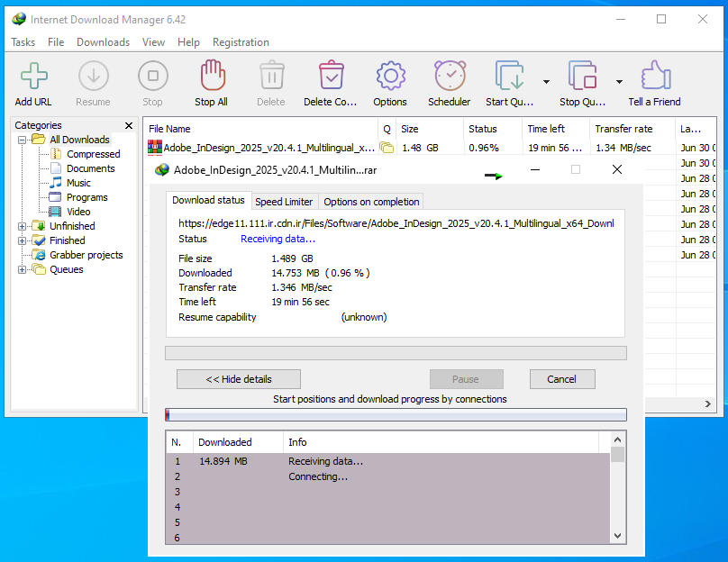Image resolution: width=728 pixels, height=562 pixels.
Task: Open the Downloads menu
Action: tap(103, 42)
